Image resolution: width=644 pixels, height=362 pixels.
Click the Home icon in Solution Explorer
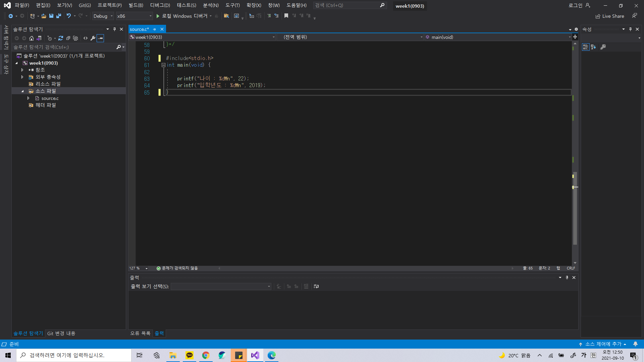coord(31,38)
